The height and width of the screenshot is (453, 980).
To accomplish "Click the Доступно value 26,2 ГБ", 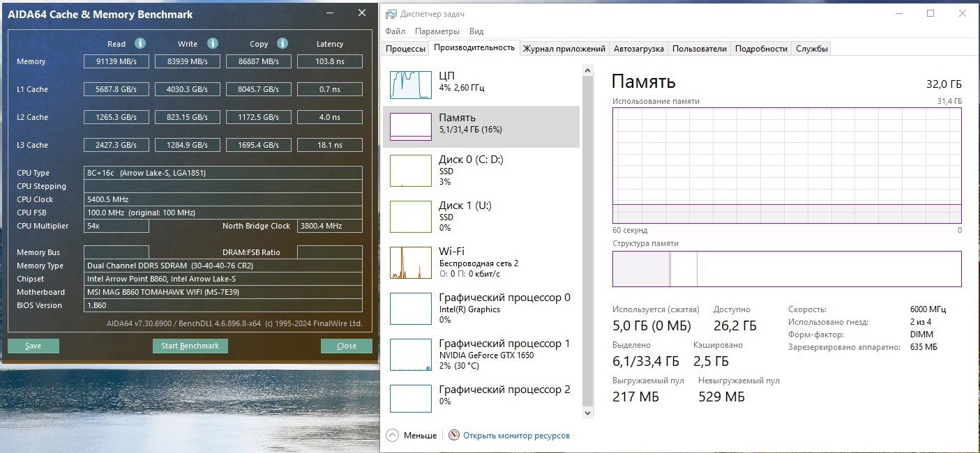I will pyautogui.click(x=735, y=325).
